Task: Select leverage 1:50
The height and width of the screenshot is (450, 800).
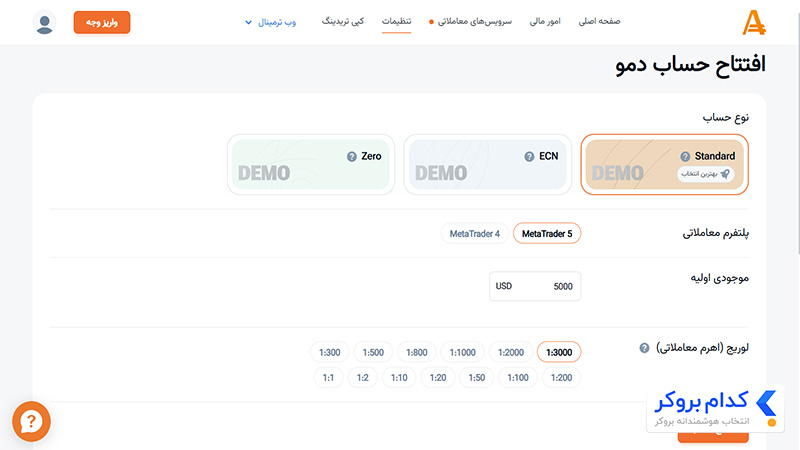Action: tap(477, 378)
